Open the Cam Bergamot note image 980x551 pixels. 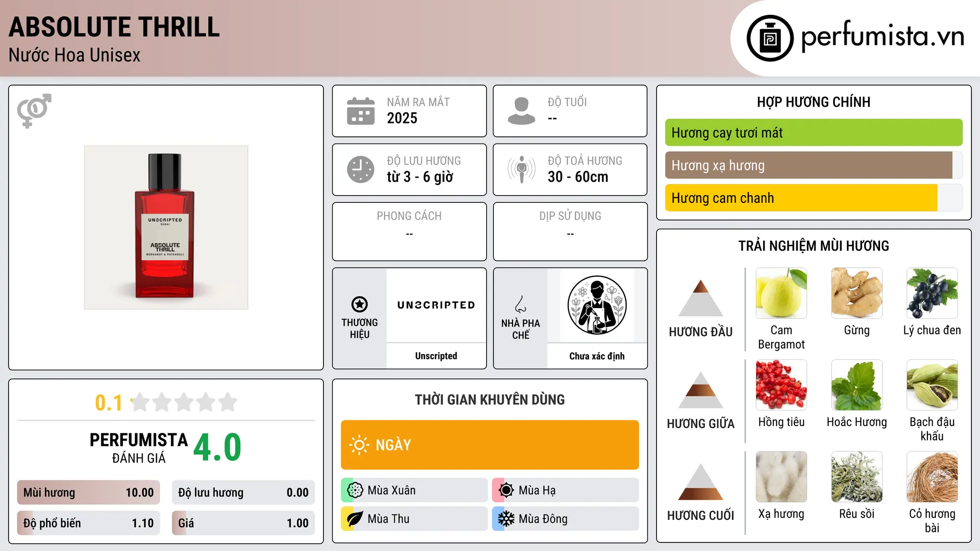pos(781,293)
